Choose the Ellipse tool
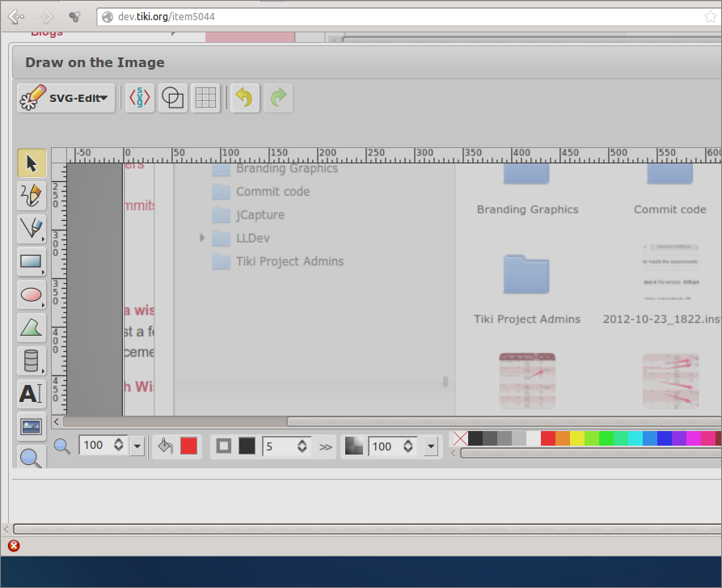The image size is (722, 588). pos(32,294)
